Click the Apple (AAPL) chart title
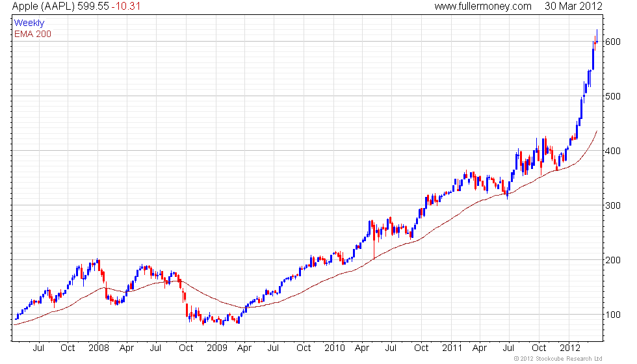This screenshot has height=364, width=637. click(x=44, y=6)
